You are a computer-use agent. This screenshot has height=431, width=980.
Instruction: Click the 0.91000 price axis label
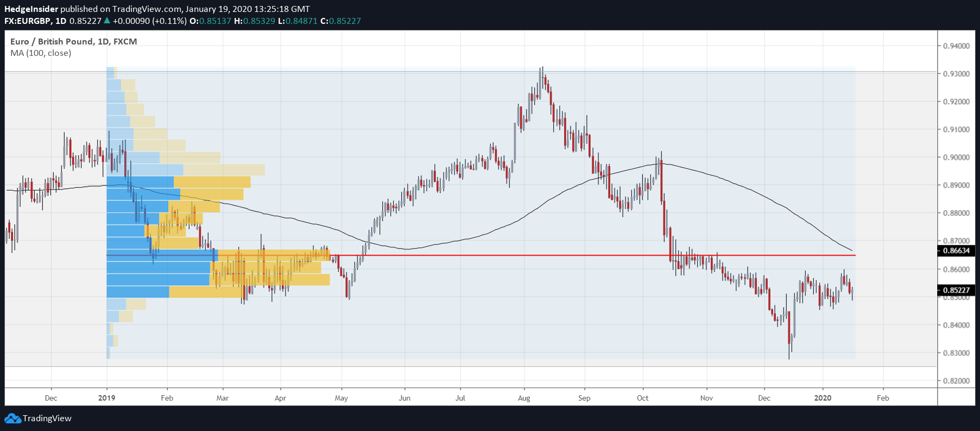tap(956, 130)
